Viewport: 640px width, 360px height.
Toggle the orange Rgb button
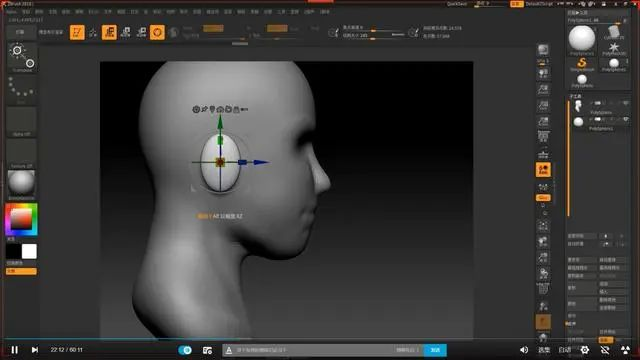click(213, 28)
